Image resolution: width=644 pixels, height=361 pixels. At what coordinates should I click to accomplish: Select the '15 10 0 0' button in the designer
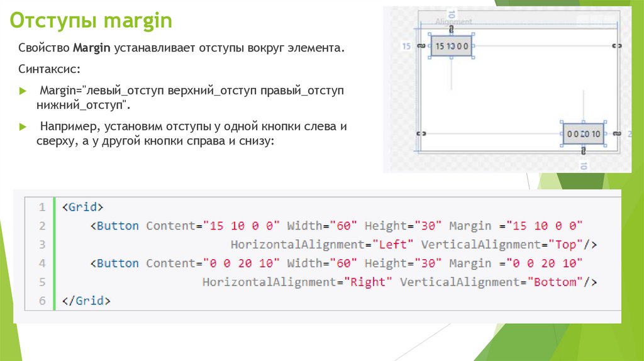tap(452, 46)
